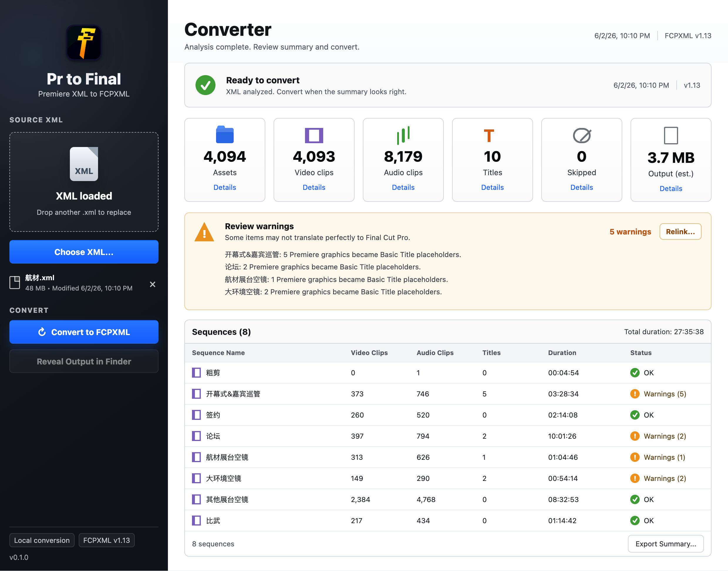Click the Choose XML... button

[x=84, y=252]
